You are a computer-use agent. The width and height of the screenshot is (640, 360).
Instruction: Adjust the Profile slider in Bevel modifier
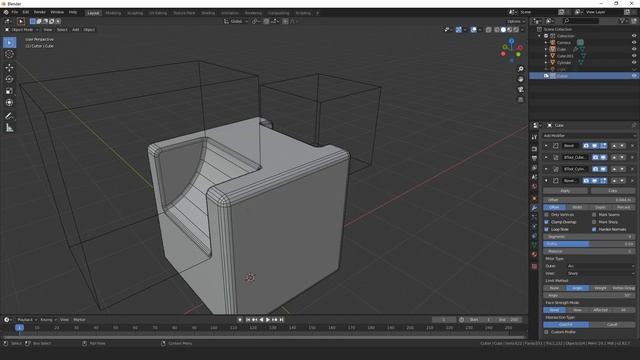pos(589,244)
